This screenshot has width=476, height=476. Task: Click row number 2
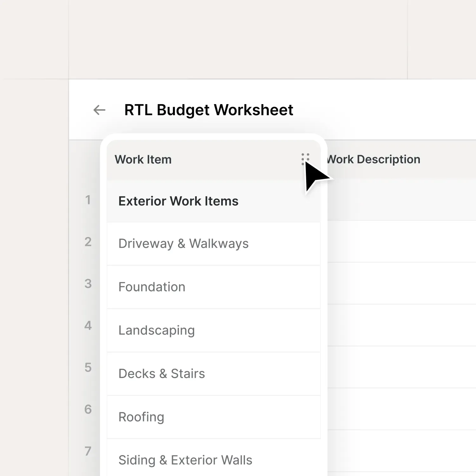[x=88, y=242]
